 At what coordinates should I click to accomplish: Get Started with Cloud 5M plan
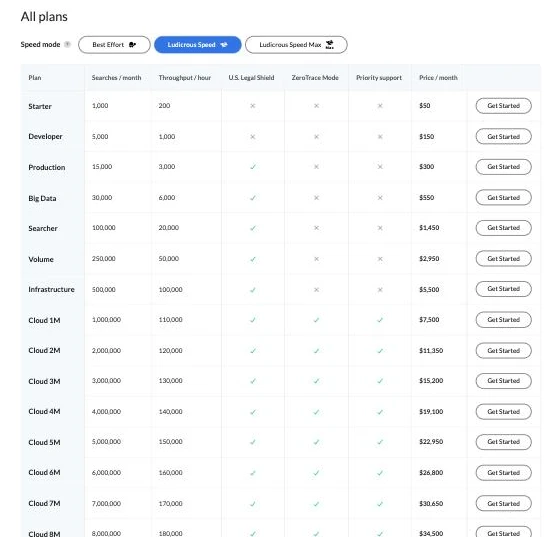[x=504, y=442]
